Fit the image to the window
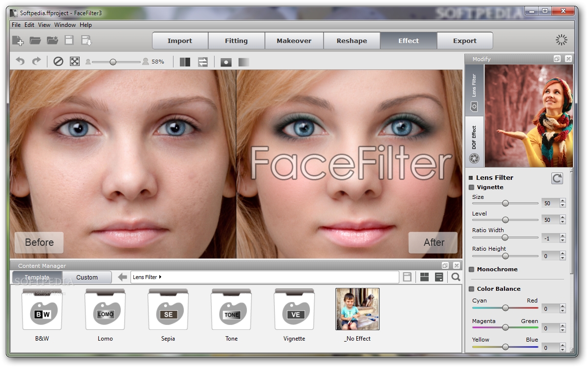The width and height of the screenshot is (588, 367). [74, 62]
